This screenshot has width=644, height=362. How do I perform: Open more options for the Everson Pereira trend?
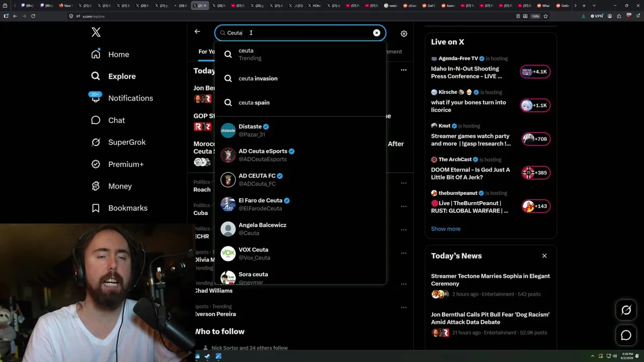[x=404, y=307]
